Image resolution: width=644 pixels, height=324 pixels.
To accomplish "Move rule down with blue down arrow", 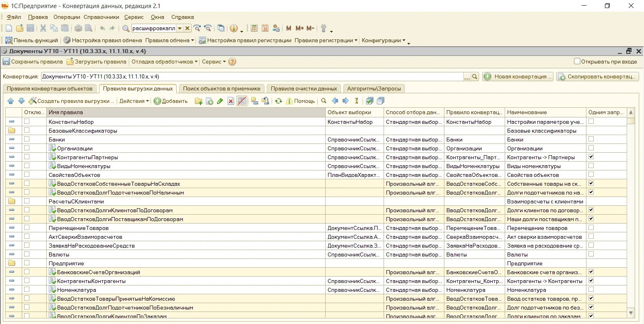I will [x=21, y=101].
